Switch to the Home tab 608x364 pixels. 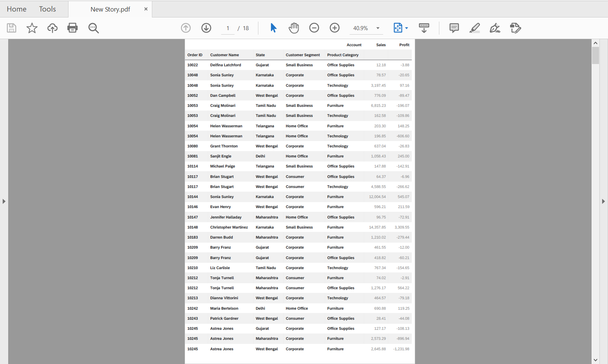(17, 9)
